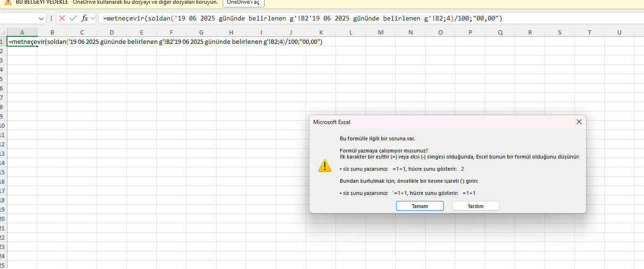Click the warning icon inside the Excel dialog

pyautogui.click(x=324, y=166)
